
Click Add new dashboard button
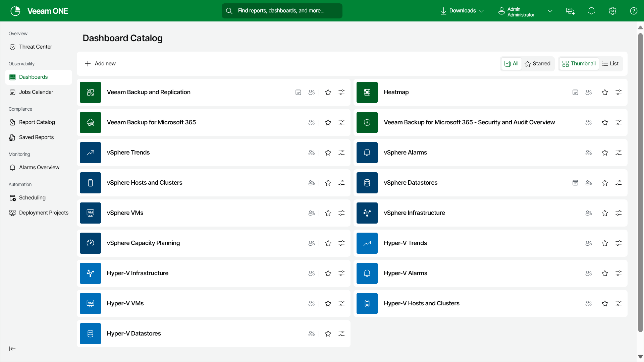pyautogui.click(x=100, y=64)
